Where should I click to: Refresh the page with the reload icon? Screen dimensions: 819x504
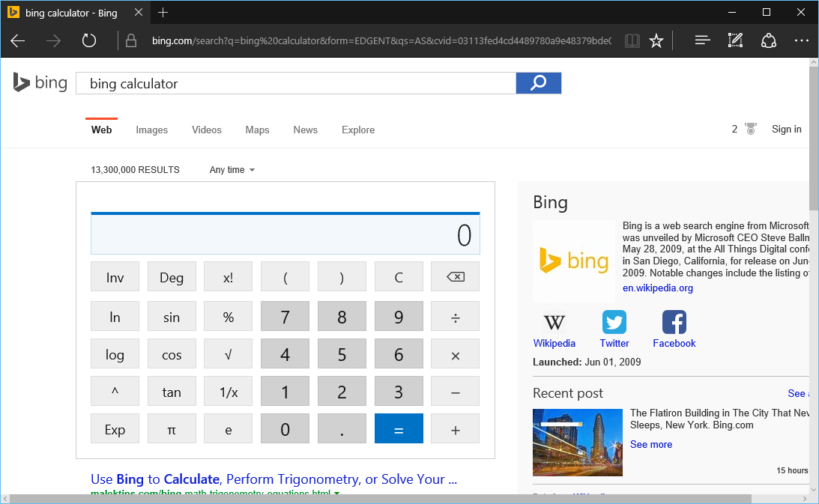tap(89, 40)
